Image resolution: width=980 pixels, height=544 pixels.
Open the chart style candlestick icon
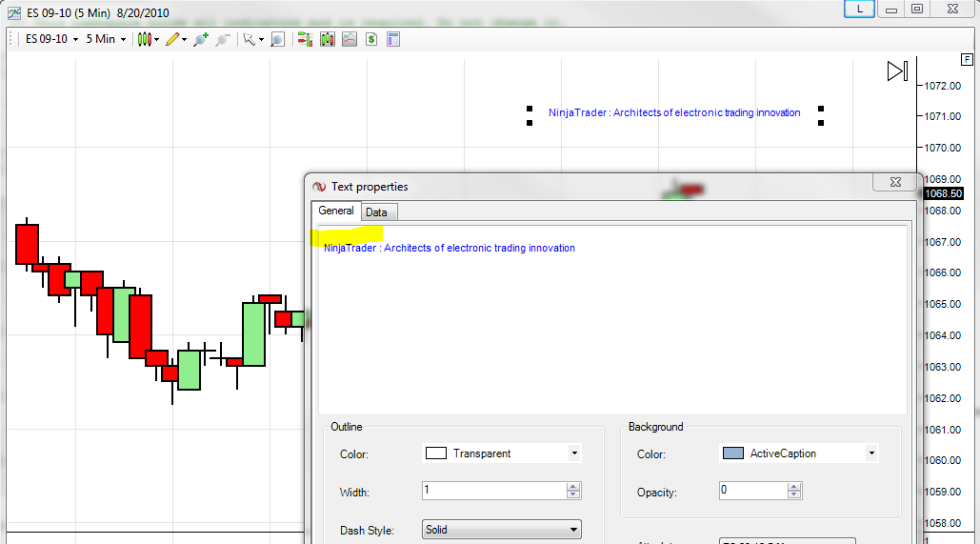145,39
